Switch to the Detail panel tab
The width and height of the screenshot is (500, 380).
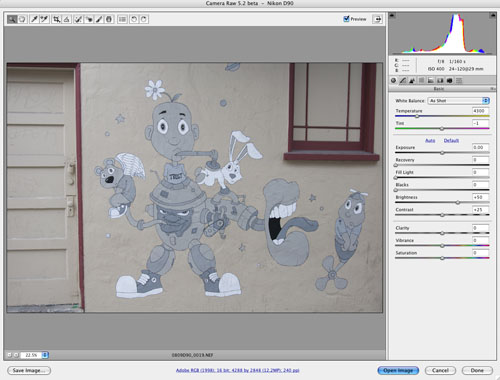coord(412,80)
